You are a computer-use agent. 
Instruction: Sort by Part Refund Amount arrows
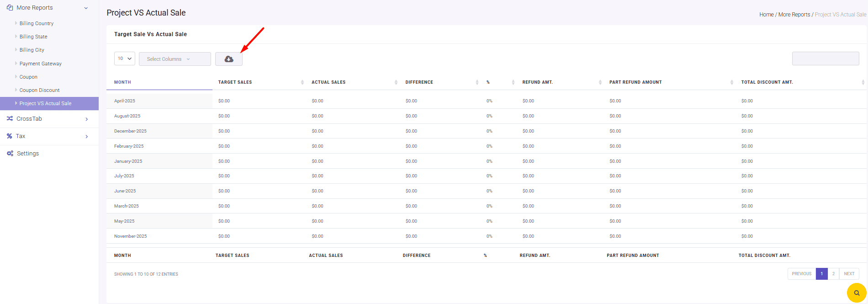coord(732,82)
